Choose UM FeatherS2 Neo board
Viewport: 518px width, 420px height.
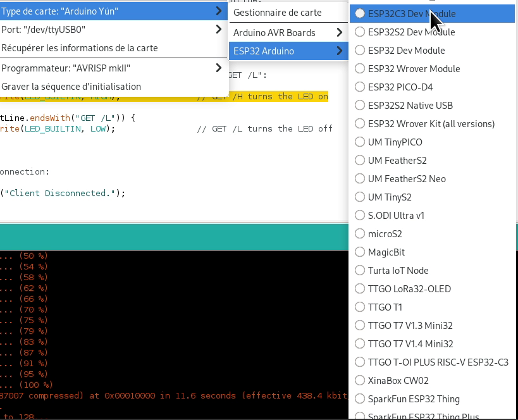[432, 179]
